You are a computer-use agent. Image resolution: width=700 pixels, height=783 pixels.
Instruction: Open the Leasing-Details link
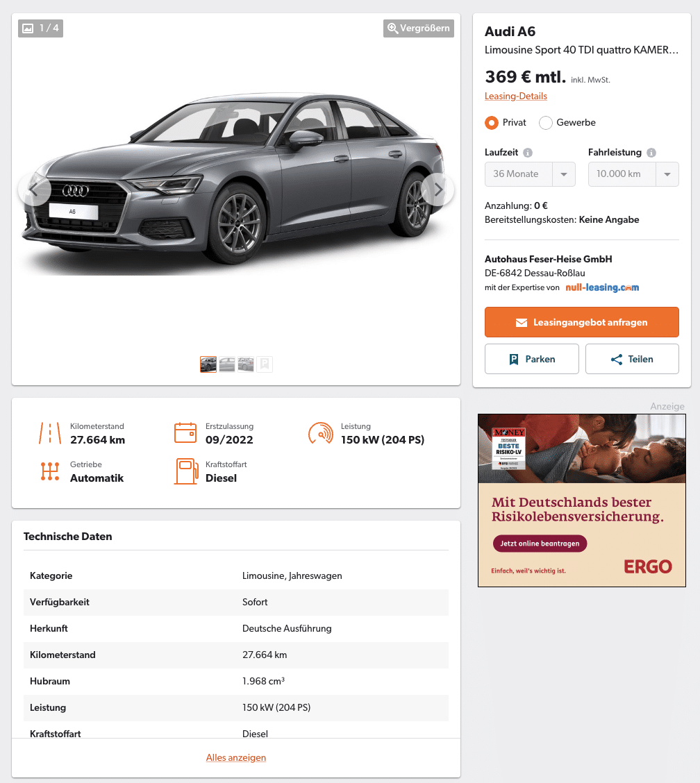[x=516, y=96]
